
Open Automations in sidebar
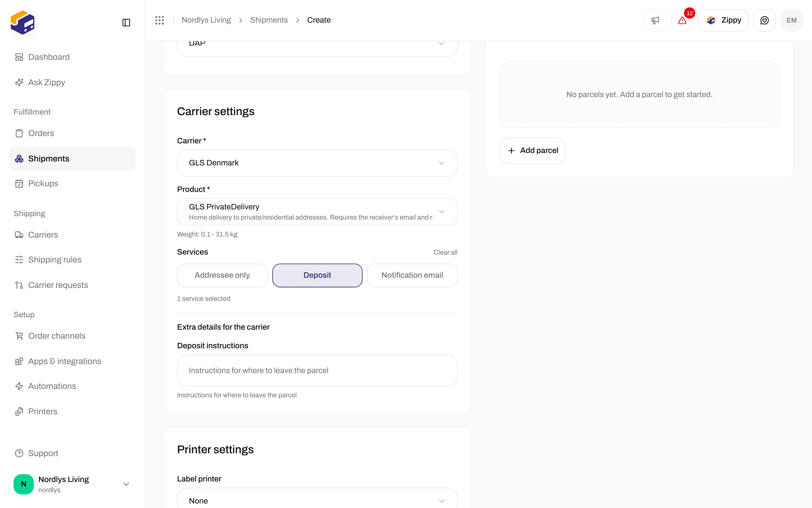pyautogui.click(x=72, y=386)
